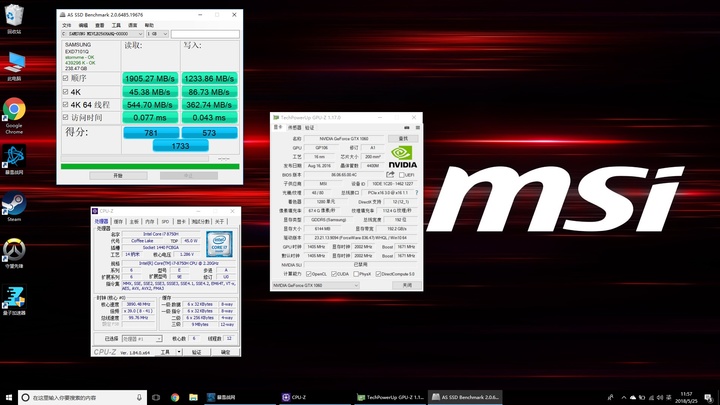Open the Battle.net desktop shortcut
Viewport: 720px width, 405px height.
[14, 160]
